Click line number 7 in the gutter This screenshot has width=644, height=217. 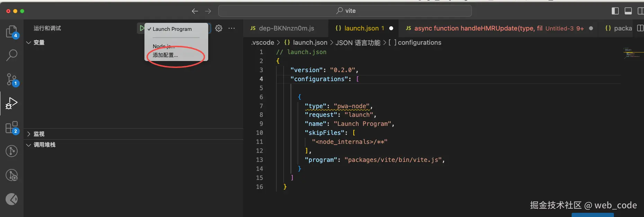click(261, 106)
